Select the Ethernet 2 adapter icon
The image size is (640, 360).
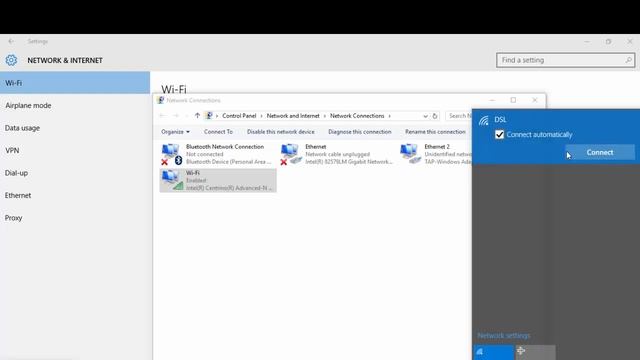pyautogui.click(x=410, y=154)
